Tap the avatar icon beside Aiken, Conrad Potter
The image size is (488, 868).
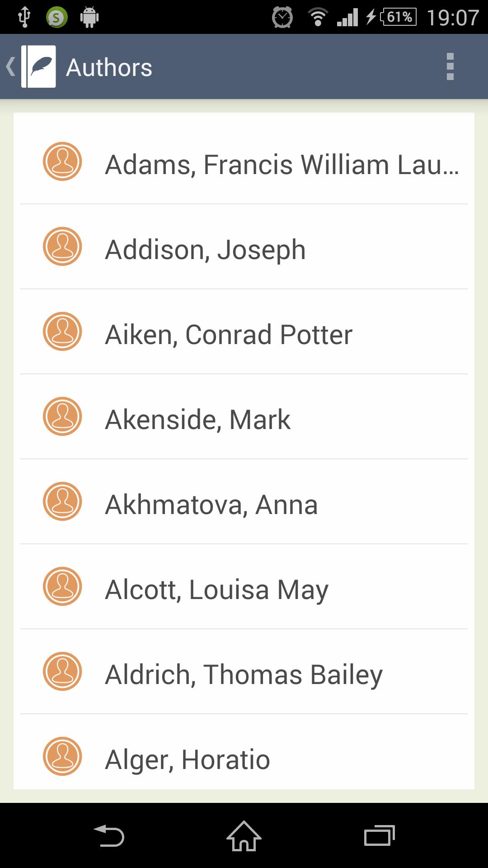[62, 331]
